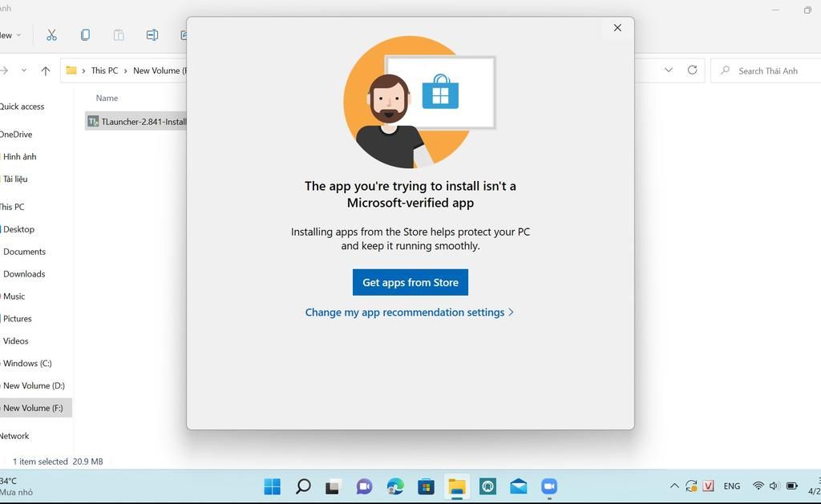This screenshot has width=821, height=504.
Task: Open Zoom from the taskbar
Action: (x=549, y=486)
